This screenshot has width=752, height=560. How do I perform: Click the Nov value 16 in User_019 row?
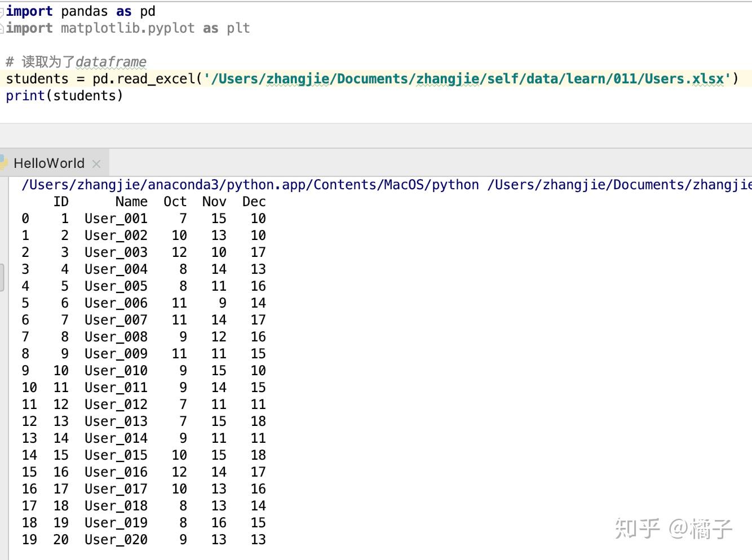click(x=219, y=523)
